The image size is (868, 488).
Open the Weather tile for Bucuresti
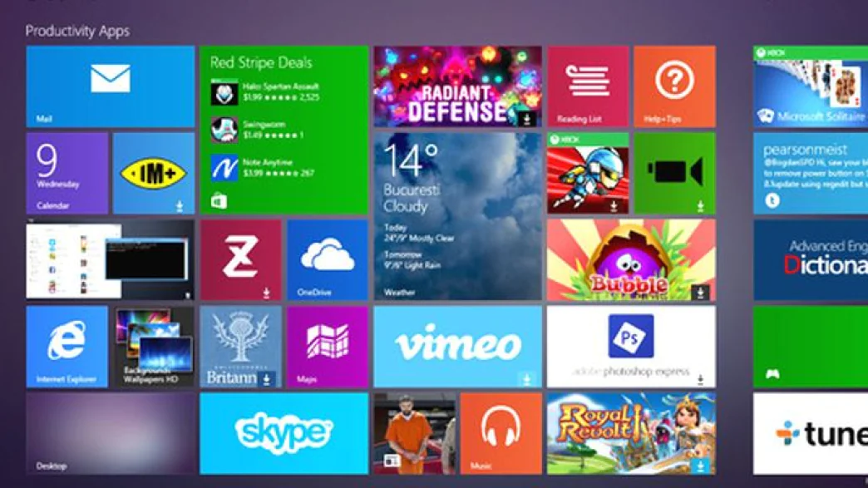[x=458, y=216]
